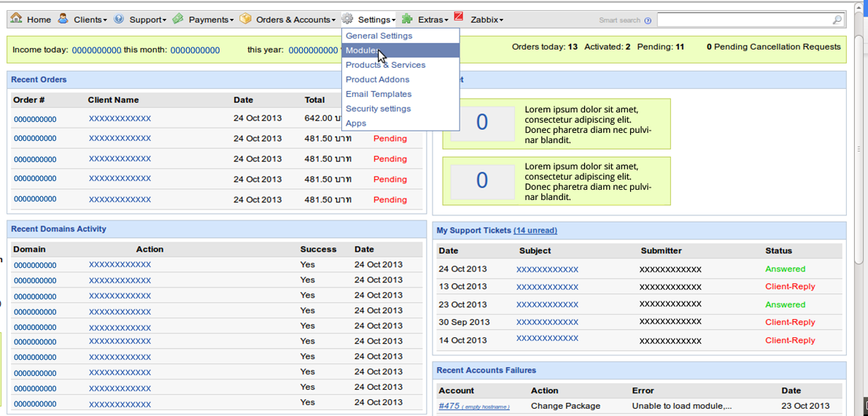868x416 pixels.
Task: Expand the Extras dropdown arrow
Action: [x=446, y=20]
